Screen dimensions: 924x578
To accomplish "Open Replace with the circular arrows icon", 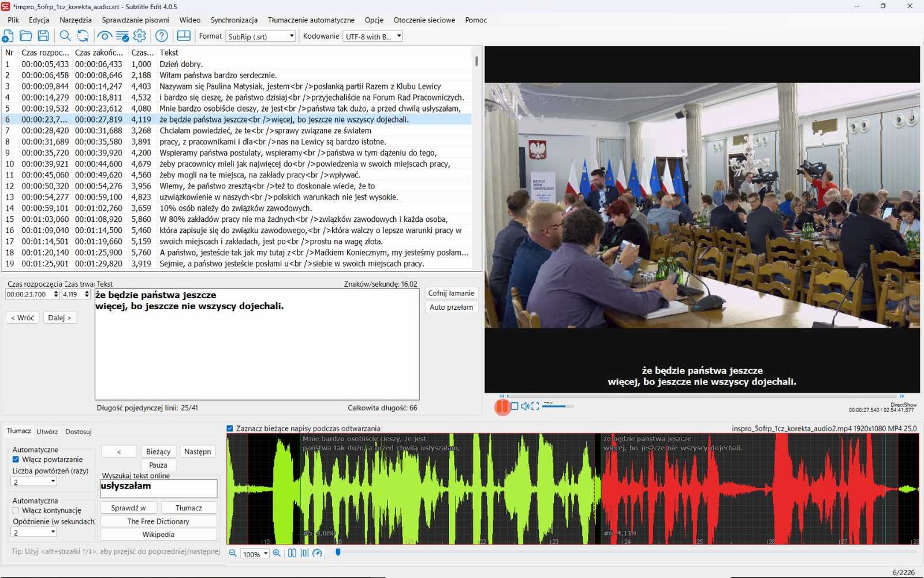I will (83, 36).
